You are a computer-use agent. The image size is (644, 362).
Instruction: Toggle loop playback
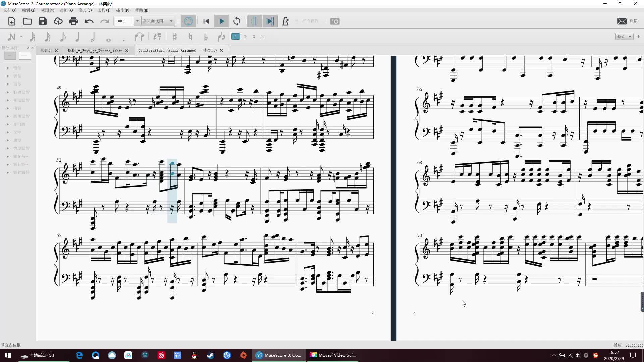click(x=237, y=21)
